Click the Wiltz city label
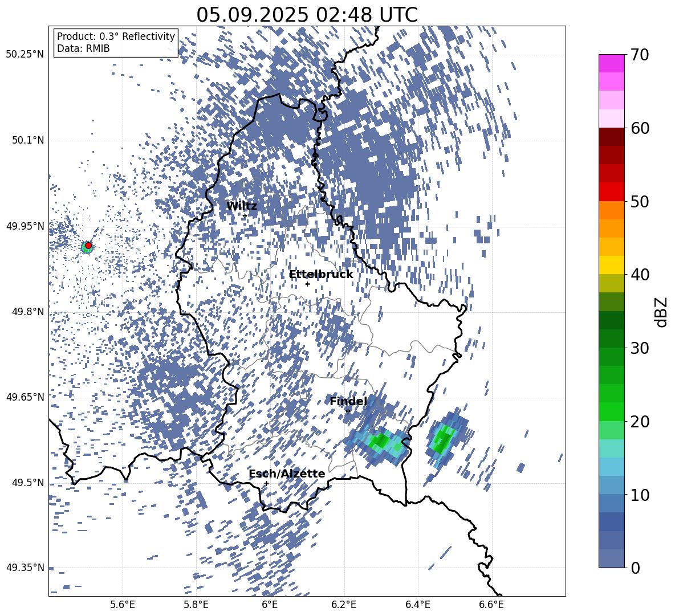The width and height of the screenshot is (675, 616). tap(242, 206)
